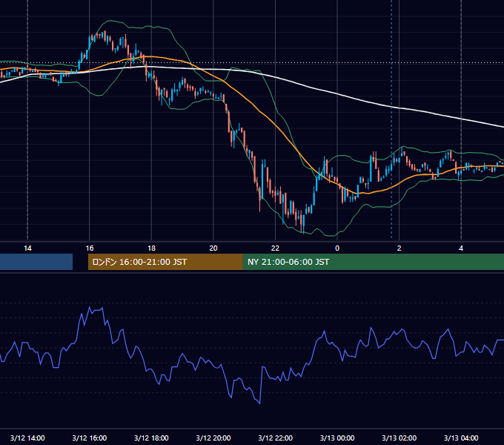Click the 3/13 00:00 date label
Image resolution: width=504 pixels, height=445 pixels.
pyautogui.click(x=337, y=438)
